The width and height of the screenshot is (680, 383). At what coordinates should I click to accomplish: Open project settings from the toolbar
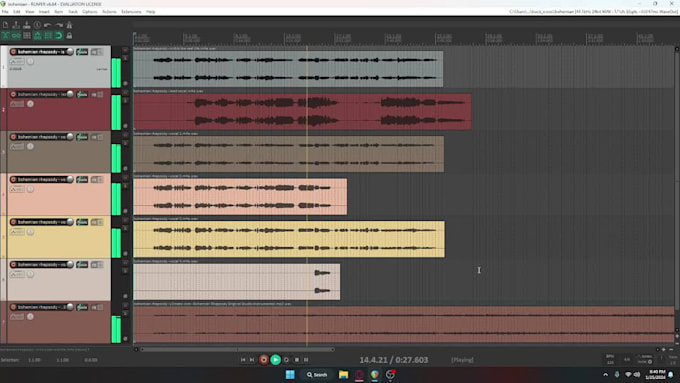pyautogui.click(x=37, y=25)
